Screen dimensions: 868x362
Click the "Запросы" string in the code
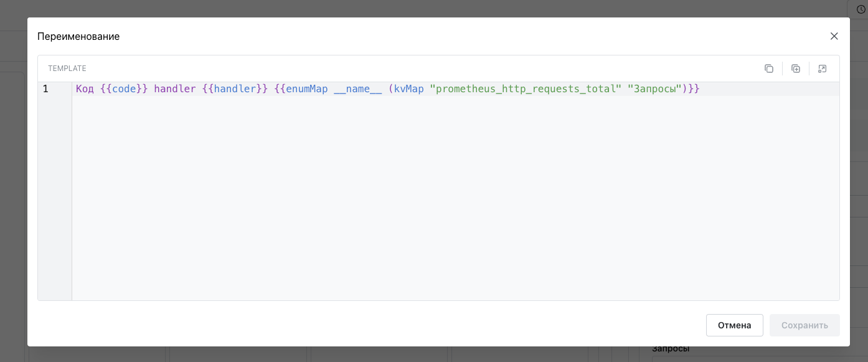click(654, 89)
